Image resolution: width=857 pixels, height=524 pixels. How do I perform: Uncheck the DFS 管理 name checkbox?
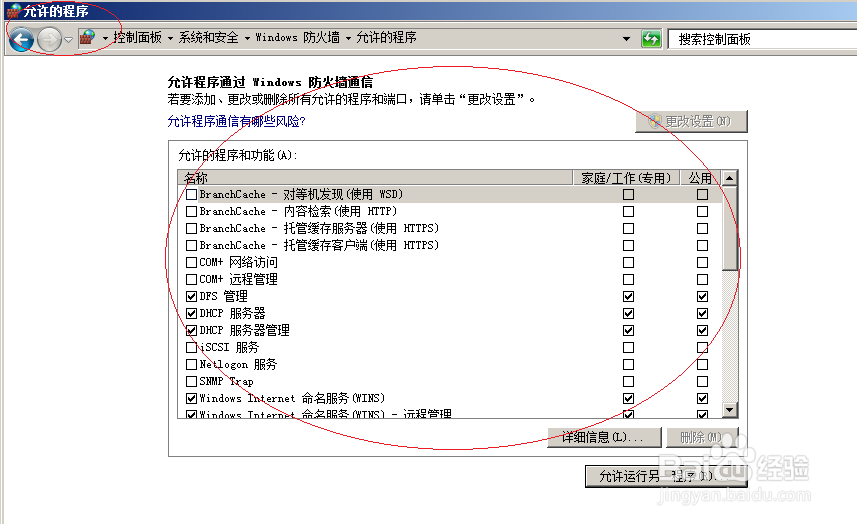tap(191, 296)
